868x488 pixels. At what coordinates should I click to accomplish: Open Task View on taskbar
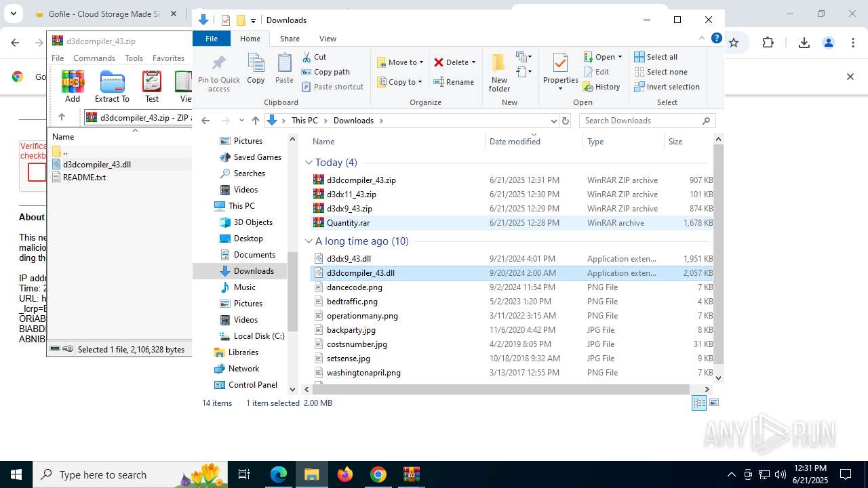[244, 474]
